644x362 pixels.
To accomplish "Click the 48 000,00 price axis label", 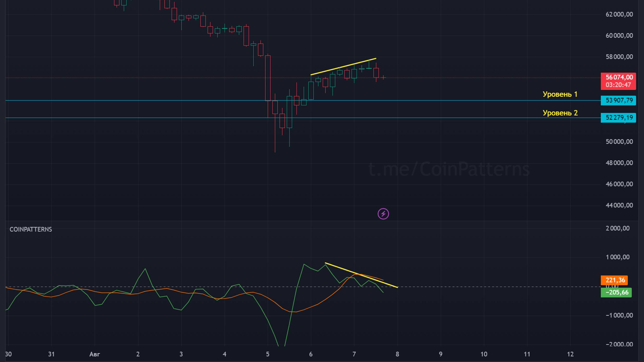I will pos(619,163).
